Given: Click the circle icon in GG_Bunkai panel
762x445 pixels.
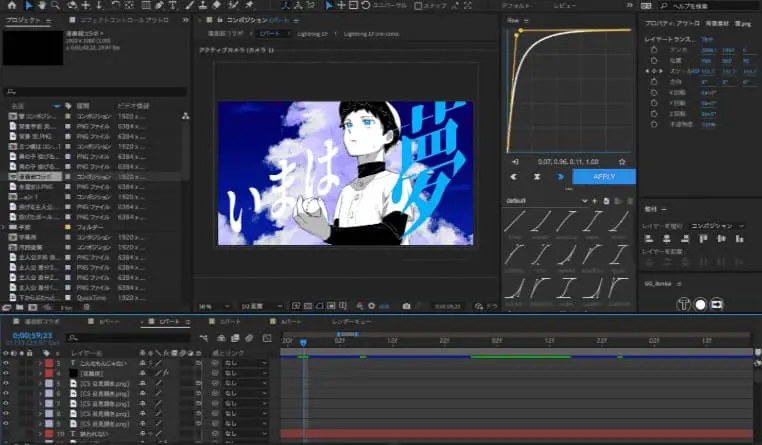Looking at the screenshot, I should pyautogui.click(x=700, y=305).
